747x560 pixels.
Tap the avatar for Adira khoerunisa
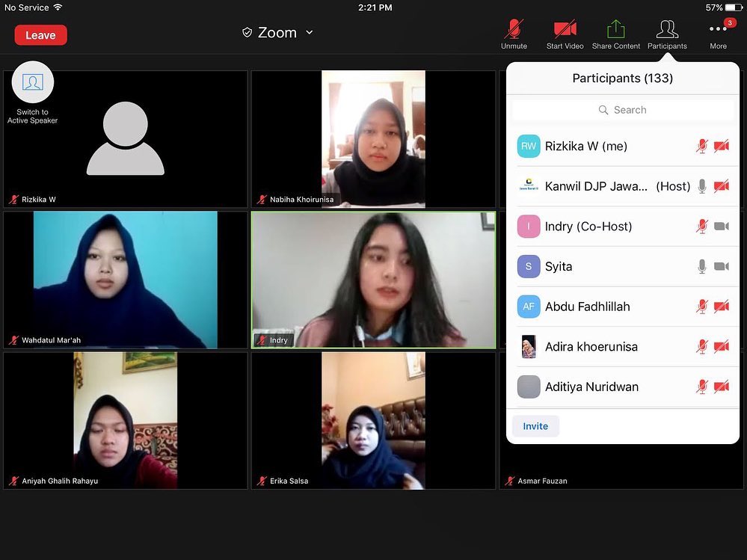click(529, 347)
